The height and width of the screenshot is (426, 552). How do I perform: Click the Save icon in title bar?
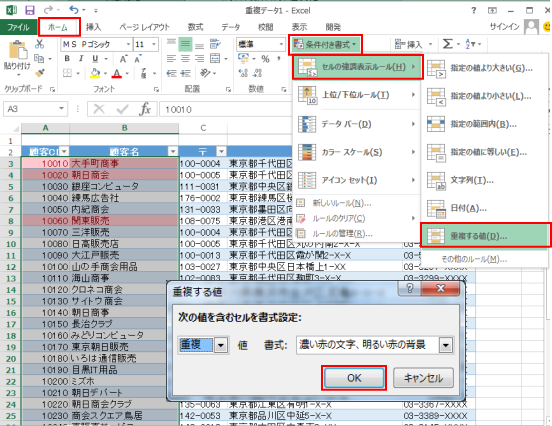(x=30, y=10)
